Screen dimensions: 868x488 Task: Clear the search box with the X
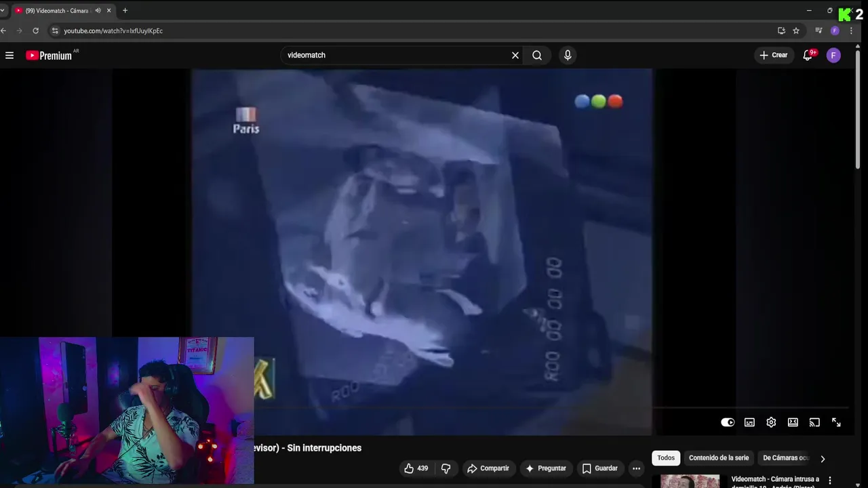point(515,56)
